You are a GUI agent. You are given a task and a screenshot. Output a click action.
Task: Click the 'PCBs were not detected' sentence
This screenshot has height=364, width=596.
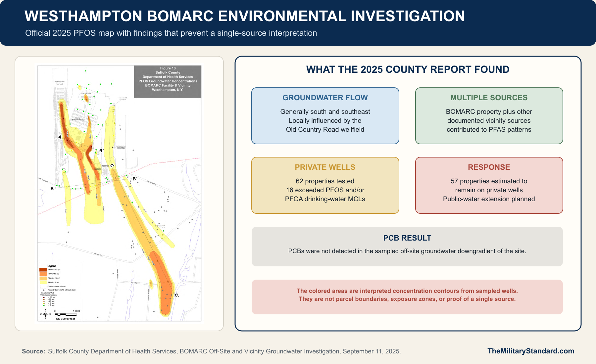click(407, 251)
